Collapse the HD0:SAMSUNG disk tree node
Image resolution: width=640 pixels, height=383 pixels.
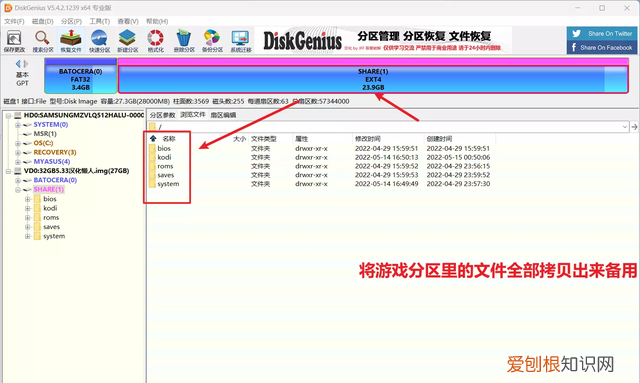point(8,116)
